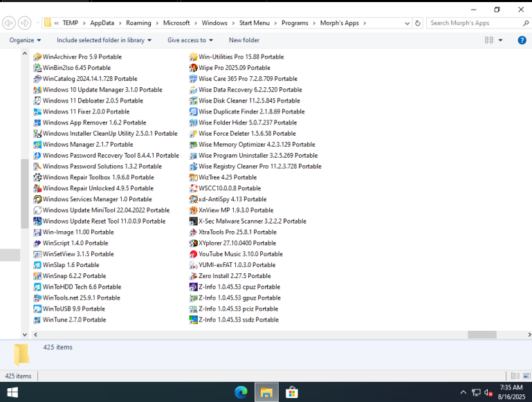532x402 pixels.
Task: Click the Zero Install 2.27.5 icon
Action: 194,276
